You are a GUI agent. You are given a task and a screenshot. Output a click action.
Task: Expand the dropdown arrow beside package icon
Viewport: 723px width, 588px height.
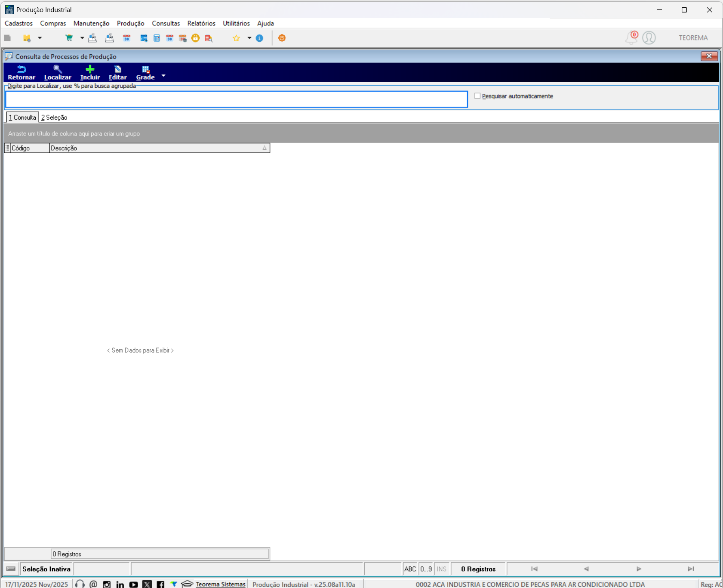[40, 38]
